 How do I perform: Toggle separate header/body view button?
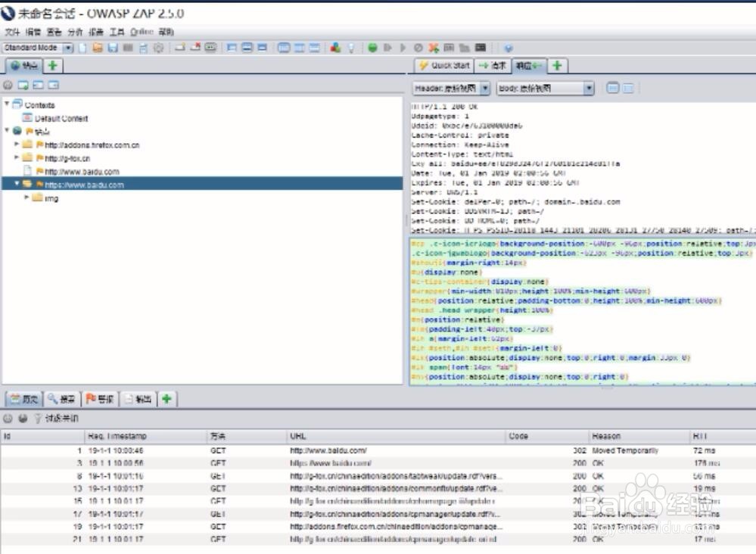628,89
